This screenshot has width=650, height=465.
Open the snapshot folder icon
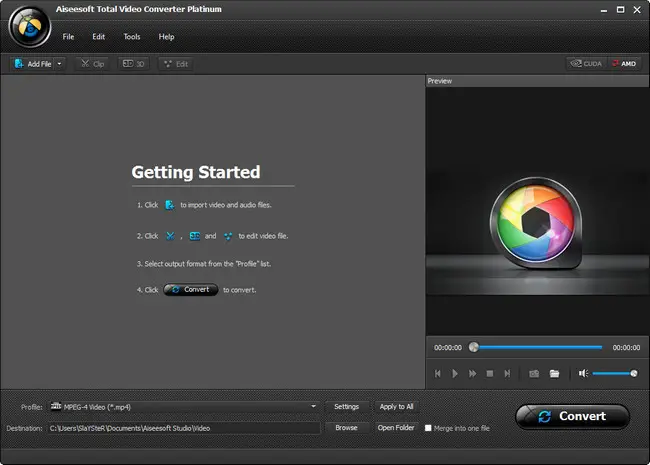click(x=554, y=373)
